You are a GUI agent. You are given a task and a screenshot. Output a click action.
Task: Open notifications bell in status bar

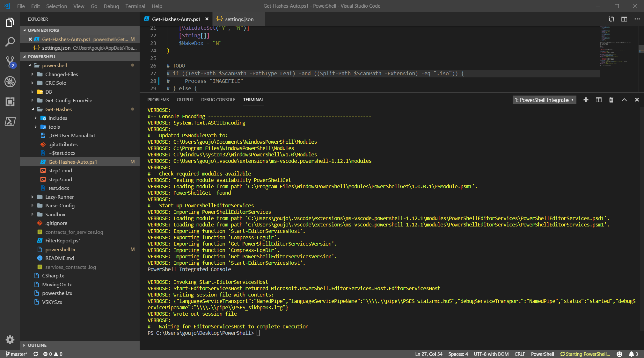coord(631,354)
